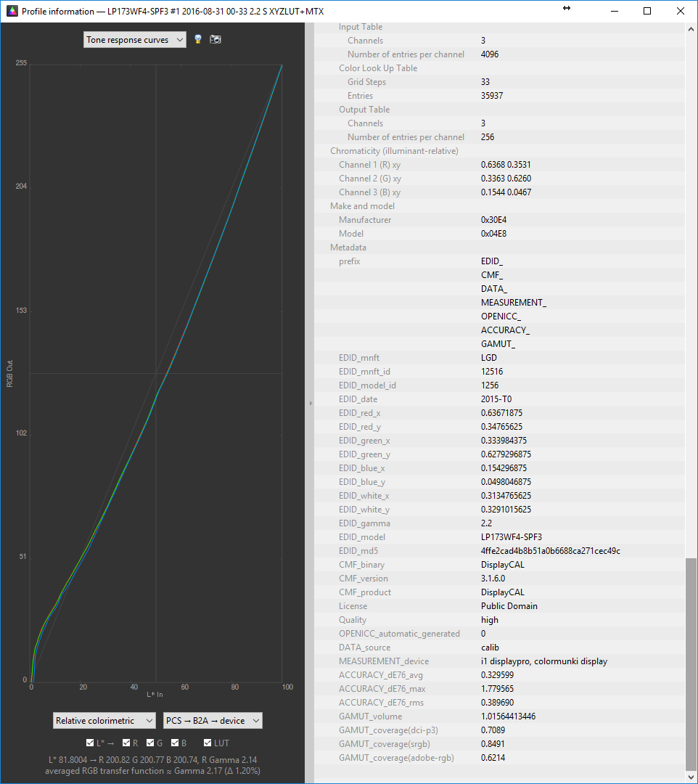Select the ACCURACY_dE76_rms row
The width and height of the screenshot is (698, 784).
500,703
